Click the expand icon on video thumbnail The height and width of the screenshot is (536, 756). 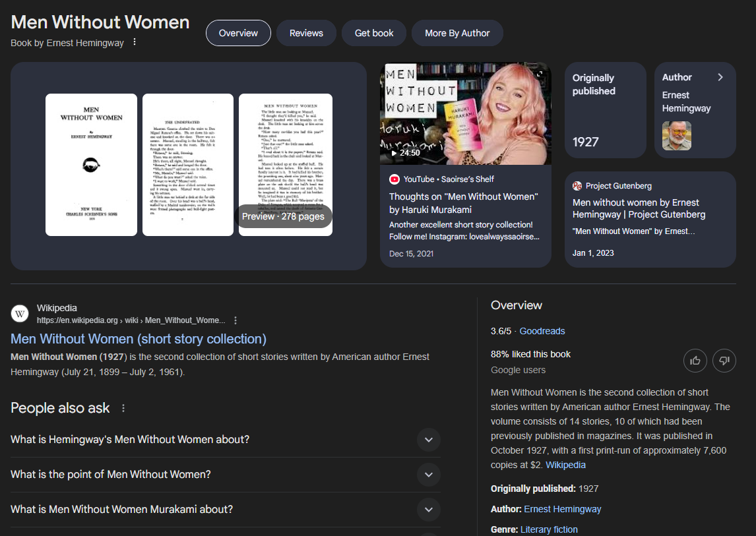pyautogui.click(x=540, y=74)
